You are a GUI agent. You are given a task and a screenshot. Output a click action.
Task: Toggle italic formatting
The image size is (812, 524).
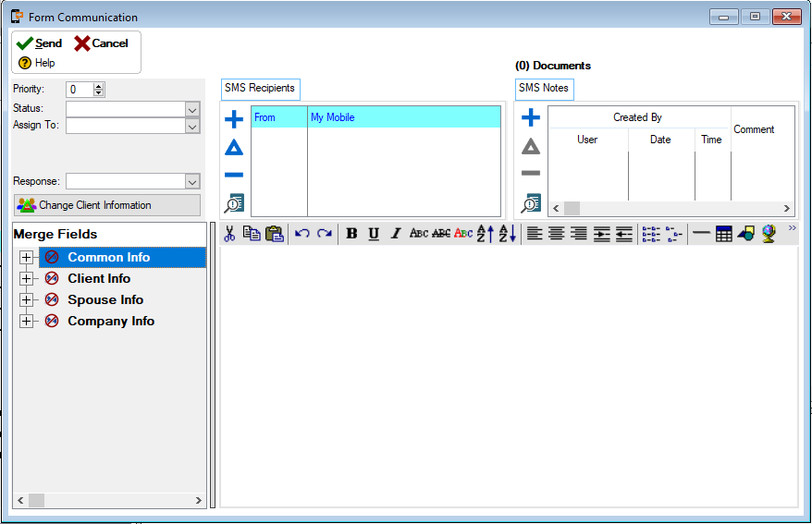[x=396, y=234]
